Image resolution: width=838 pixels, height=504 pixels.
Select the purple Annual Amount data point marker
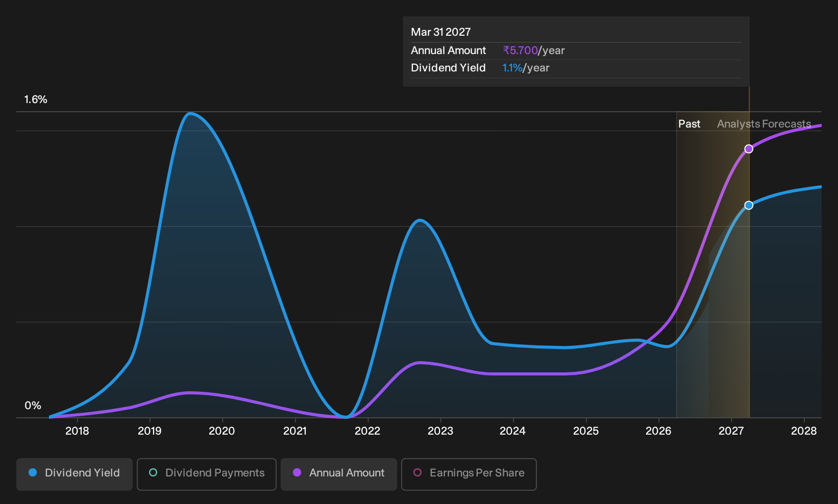749,149
